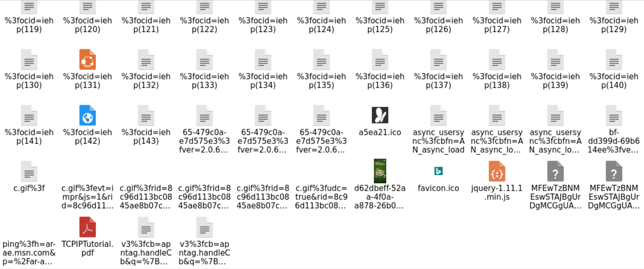Select the TCPIPTutorial.pdf file icon
This screenshot has width=644, height=269.
pyautogui.click(x=87, y=227)
